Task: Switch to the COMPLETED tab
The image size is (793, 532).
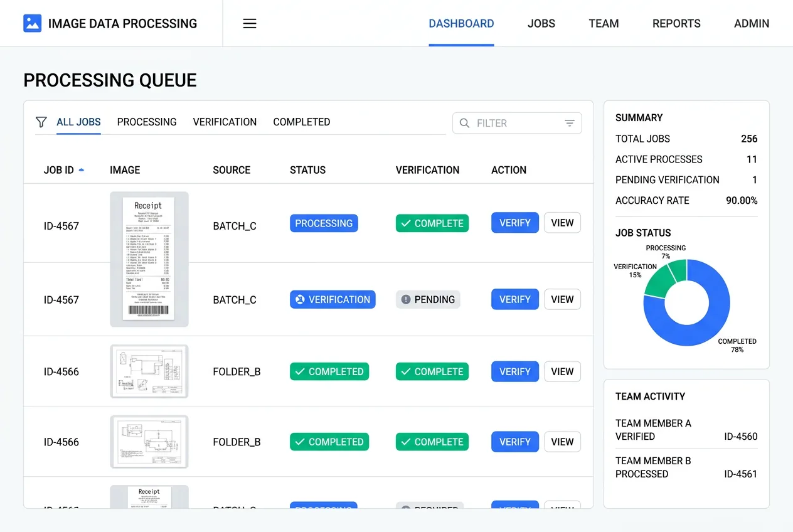Action: click(x=301, y=122)
